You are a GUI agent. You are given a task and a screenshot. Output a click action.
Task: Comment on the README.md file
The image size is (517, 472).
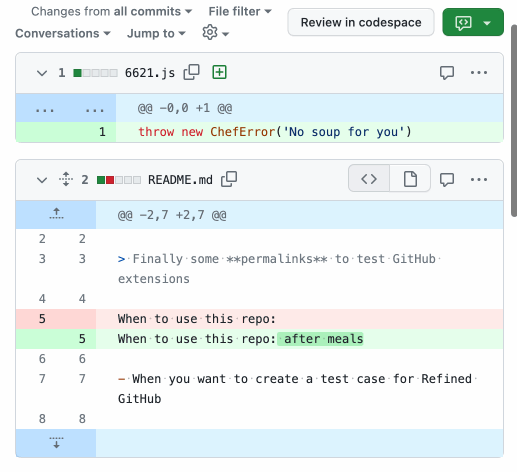coord(447,179)
